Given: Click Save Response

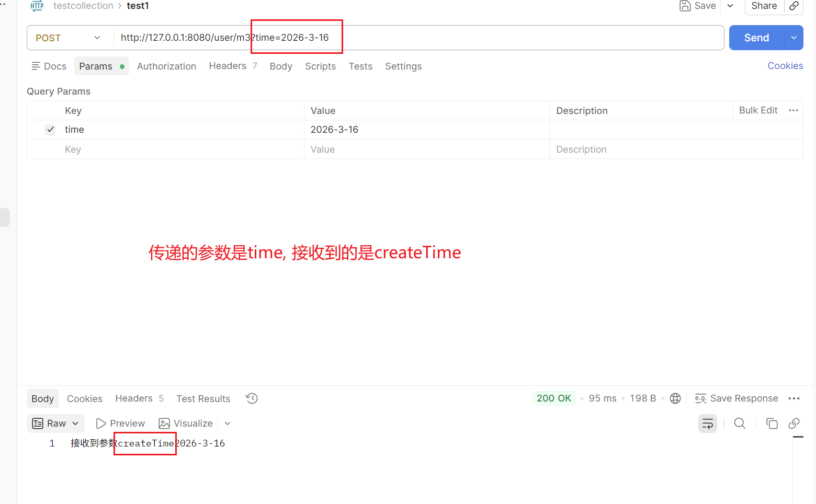Looking at the screenshot, I should point(736,398).
